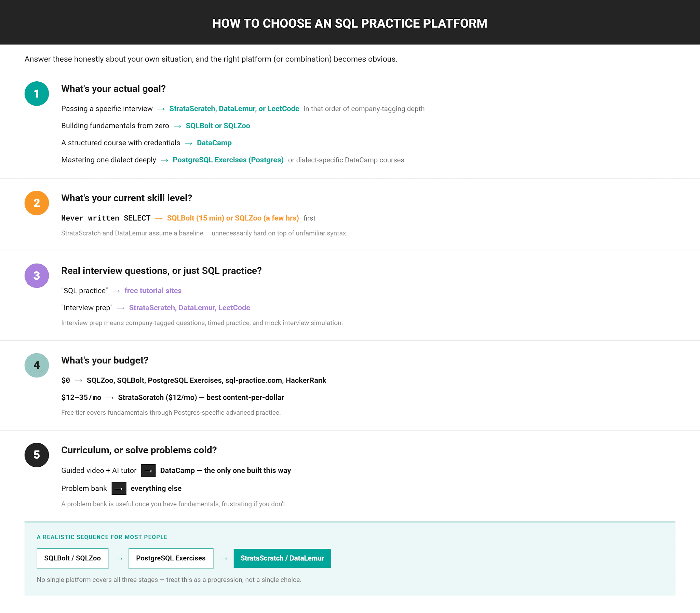Click 'Mastering one dialect deeply' text
Image resolution: width=700 pixels, height=613 pixels.
click(x=109, y=160)
